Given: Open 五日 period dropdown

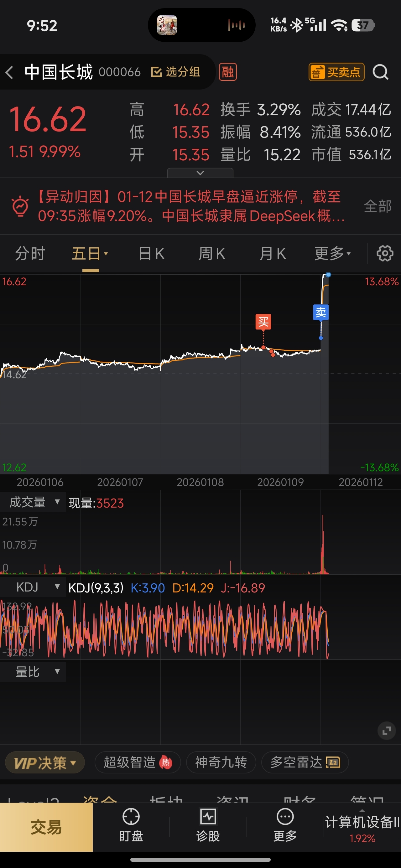Looking at the screenshot, I should (90, 253).
